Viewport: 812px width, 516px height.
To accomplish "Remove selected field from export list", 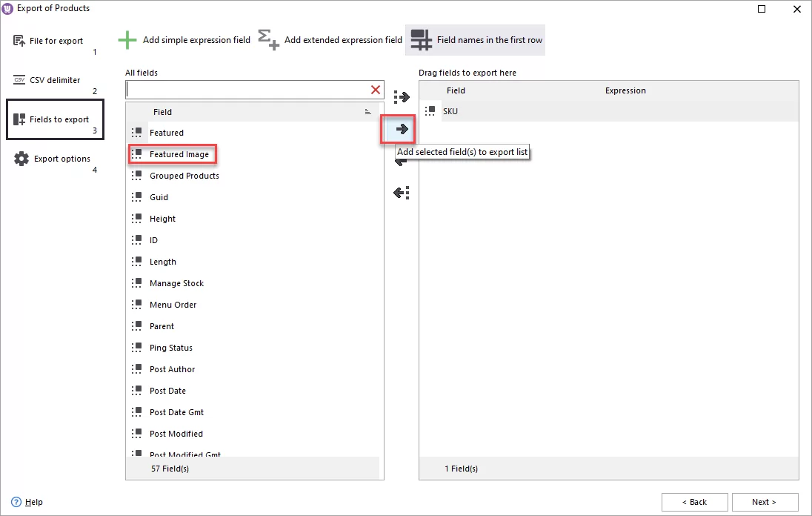I will coord(401,161).
